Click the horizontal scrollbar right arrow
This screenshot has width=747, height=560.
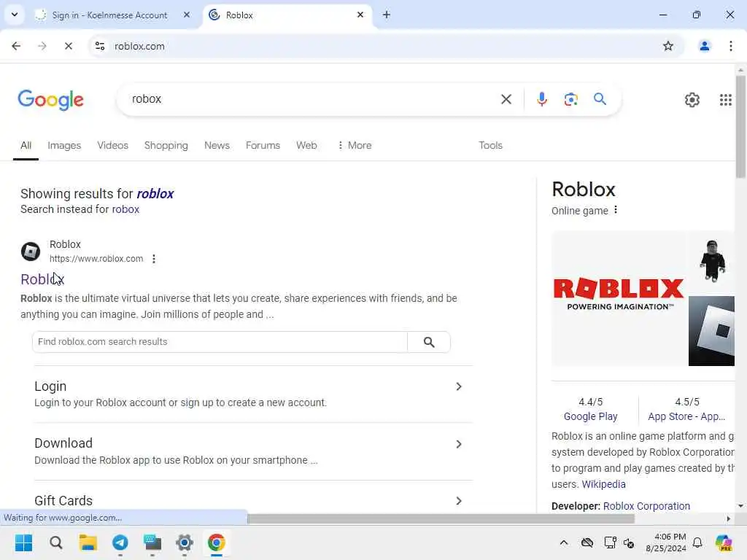coord(729,518)
